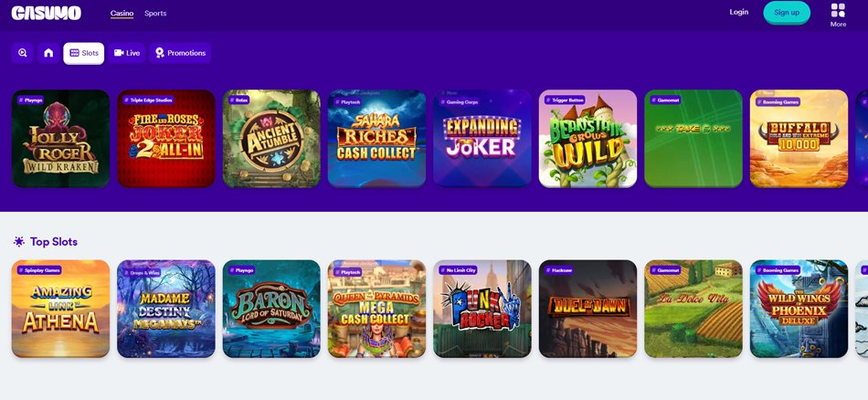Image resolution: width=868 pixels, height=400 pixels.
Task: Launch the Punk Rocker game tile
Action: [482, 309]
